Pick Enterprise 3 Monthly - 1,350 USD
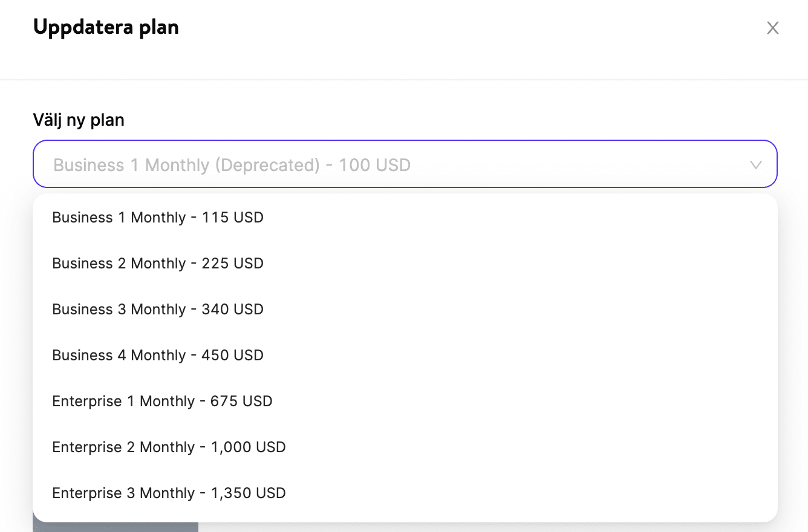The height and width of the screenshot is (532, 808). tap(169, 493)
